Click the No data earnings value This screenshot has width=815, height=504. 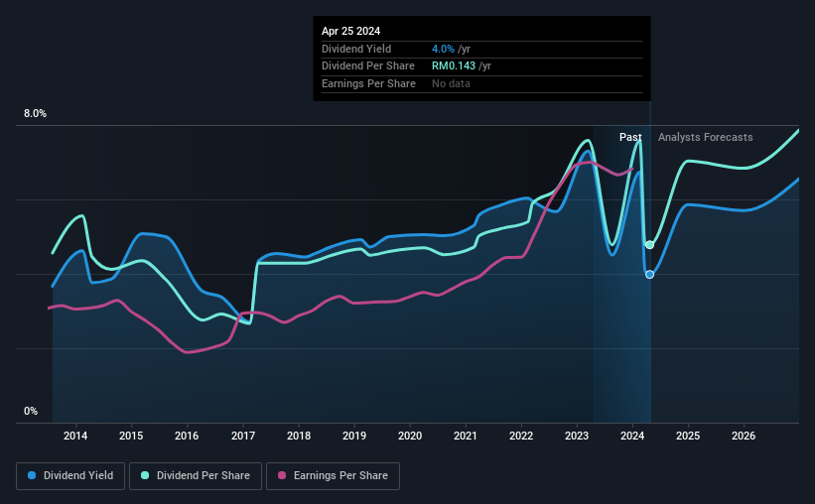451,83
